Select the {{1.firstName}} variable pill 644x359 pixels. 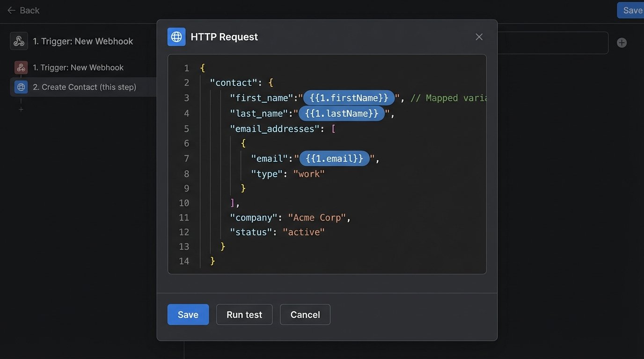(x=349, y=98)
